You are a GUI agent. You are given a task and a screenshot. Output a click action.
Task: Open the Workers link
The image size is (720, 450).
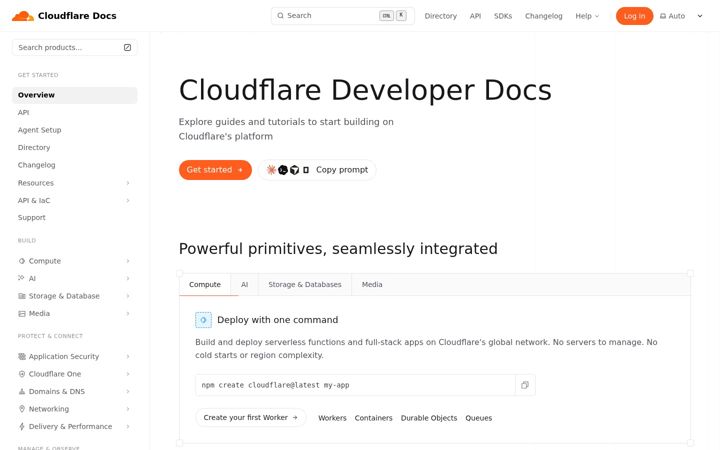coord(332,418)
